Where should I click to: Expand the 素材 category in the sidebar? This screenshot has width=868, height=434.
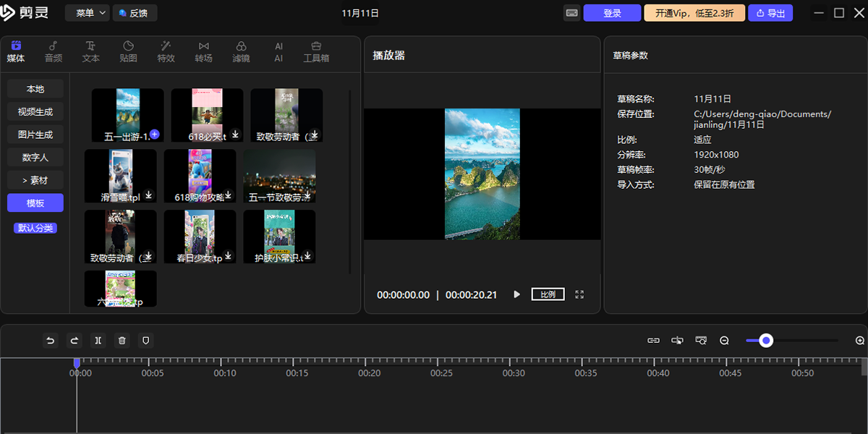click(x=35, y=179)
